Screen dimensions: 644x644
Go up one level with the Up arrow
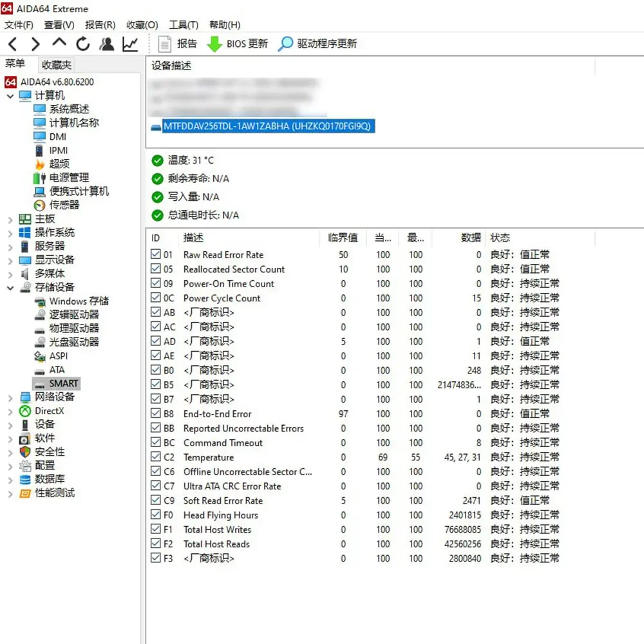[59, 43]
